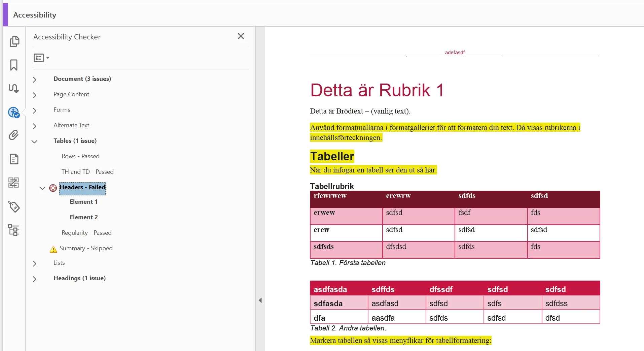Select the Alternate Text tree item
644x351 pixels.
tap(71, 125)
